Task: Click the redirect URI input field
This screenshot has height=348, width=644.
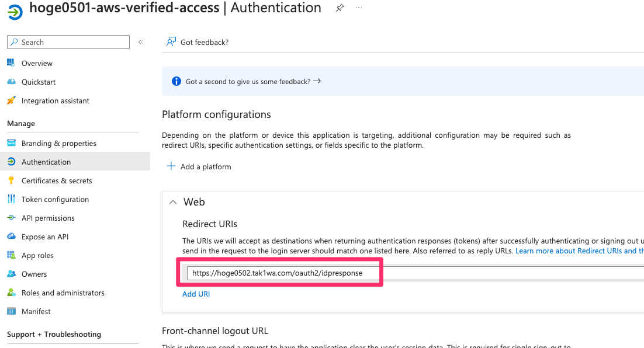Action: [416, 273]
